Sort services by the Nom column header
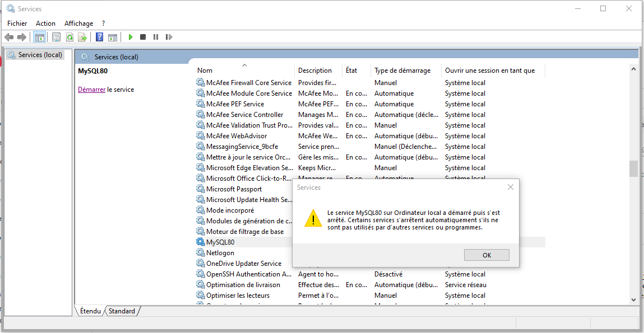The width and height of the screenshot is (644, 333). point(205,71)
